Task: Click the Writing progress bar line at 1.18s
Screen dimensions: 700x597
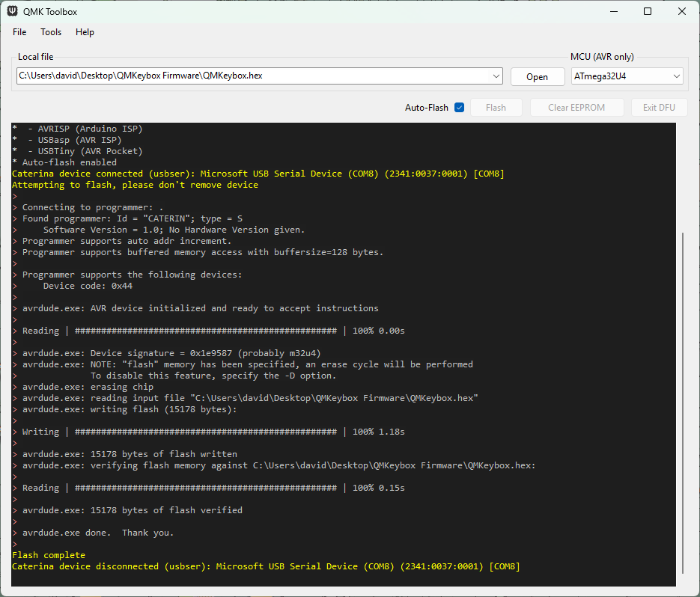Action: [x=213, y=432]
